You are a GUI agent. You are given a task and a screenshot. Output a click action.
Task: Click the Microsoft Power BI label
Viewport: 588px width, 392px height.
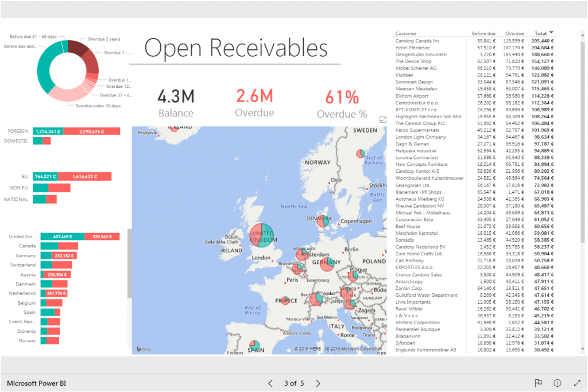point(35,383)
